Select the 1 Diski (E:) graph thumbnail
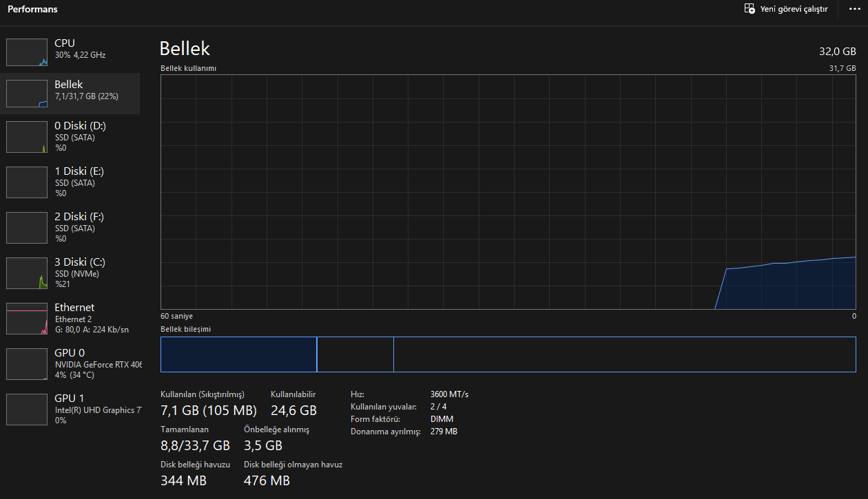The height and width of the screenshot is (499, 868). click(x=28, y=182)
